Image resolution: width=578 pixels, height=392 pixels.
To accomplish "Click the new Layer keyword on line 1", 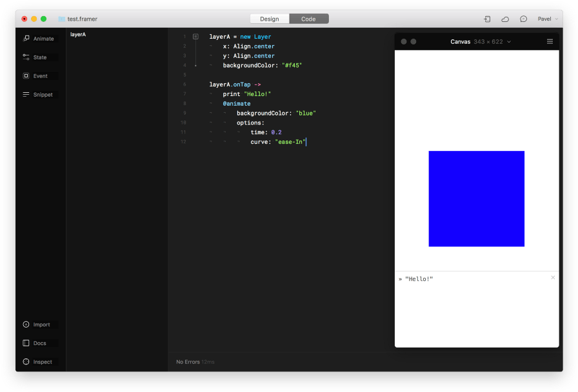I will [255, 37].
